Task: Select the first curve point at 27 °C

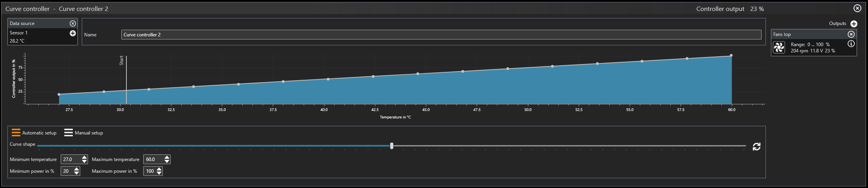Action: click(x=59, y=95)
